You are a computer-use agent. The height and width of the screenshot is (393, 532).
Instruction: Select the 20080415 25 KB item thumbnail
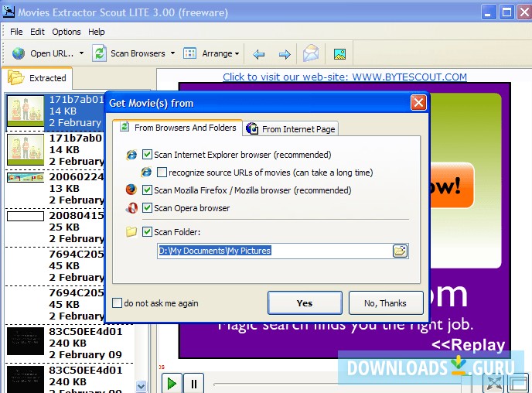pos(26,216)
